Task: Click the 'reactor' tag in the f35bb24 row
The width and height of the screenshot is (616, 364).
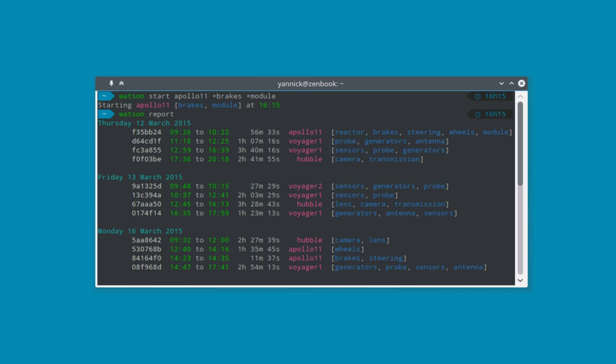Action: click(x=350, y=132)
